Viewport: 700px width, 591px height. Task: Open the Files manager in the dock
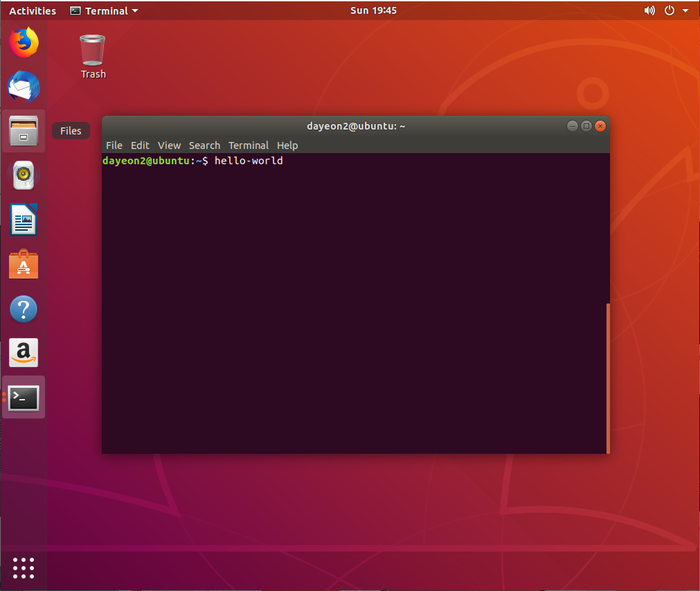coord(24,131)
